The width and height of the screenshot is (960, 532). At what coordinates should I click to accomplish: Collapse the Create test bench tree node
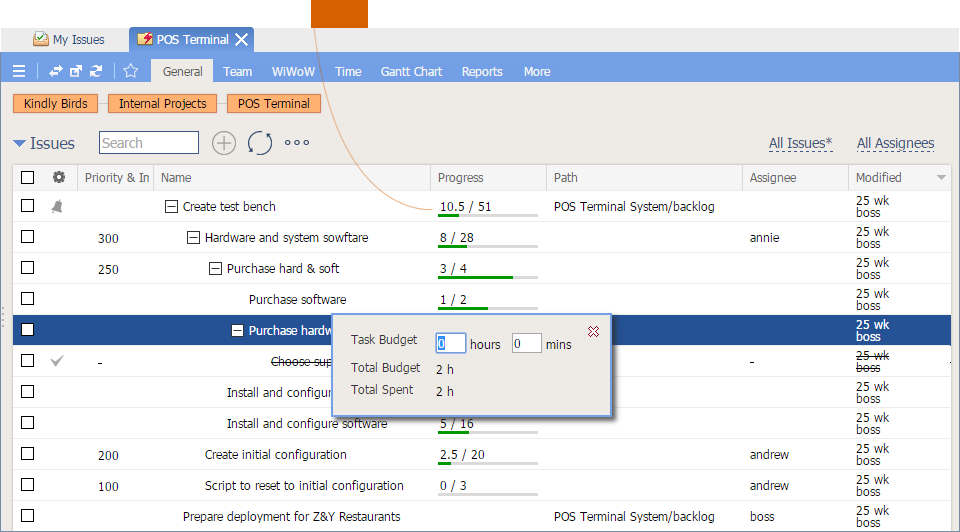click(x=171, y=207)
